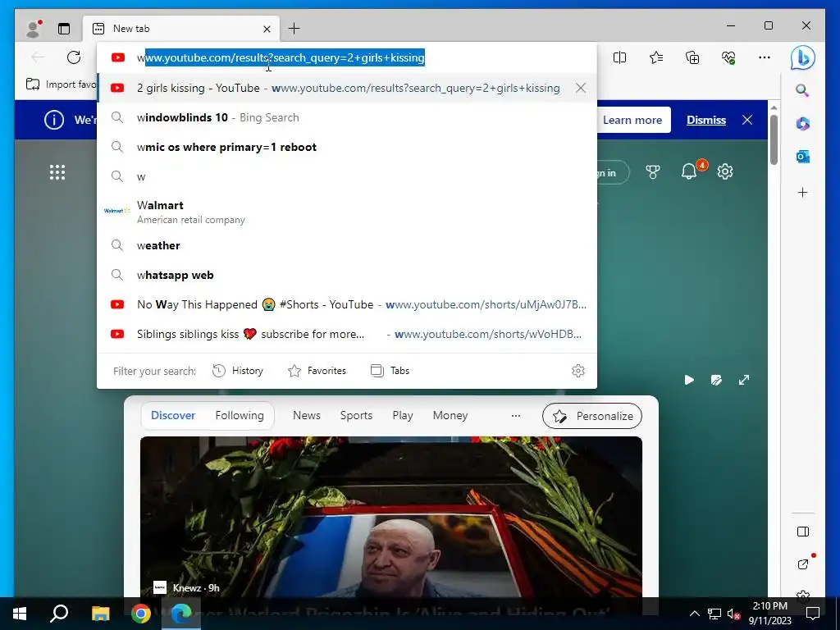
Task: Open Settings and more ellipsis menu
Action: click(765, 57)
